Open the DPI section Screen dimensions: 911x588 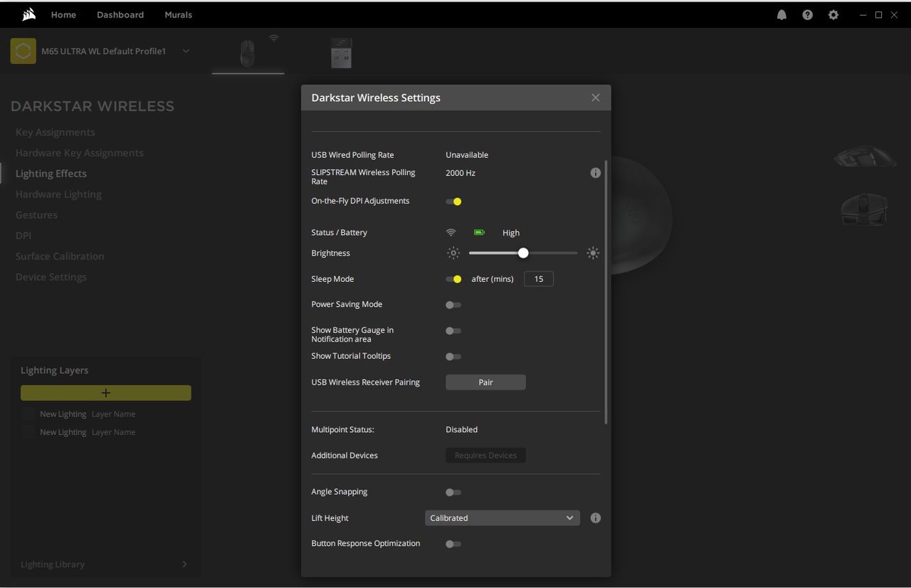tap(23, 236)
